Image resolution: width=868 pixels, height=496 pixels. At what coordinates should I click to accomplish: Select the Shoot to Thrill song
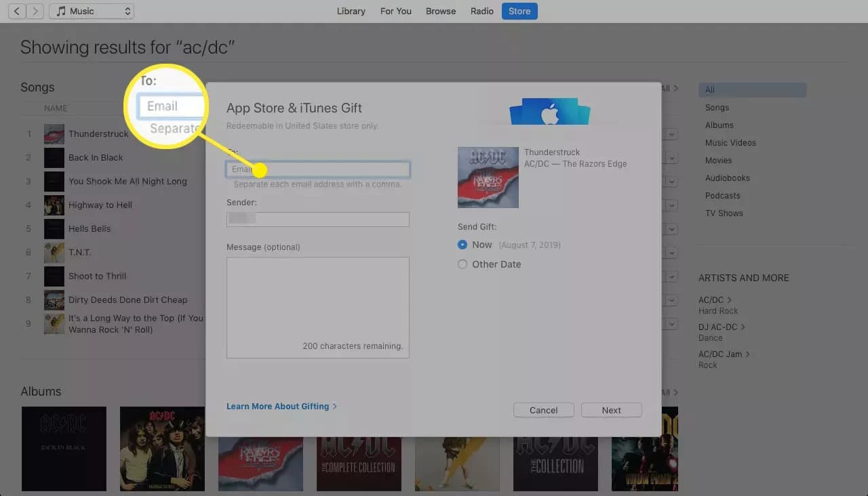[x=97, y=276]
